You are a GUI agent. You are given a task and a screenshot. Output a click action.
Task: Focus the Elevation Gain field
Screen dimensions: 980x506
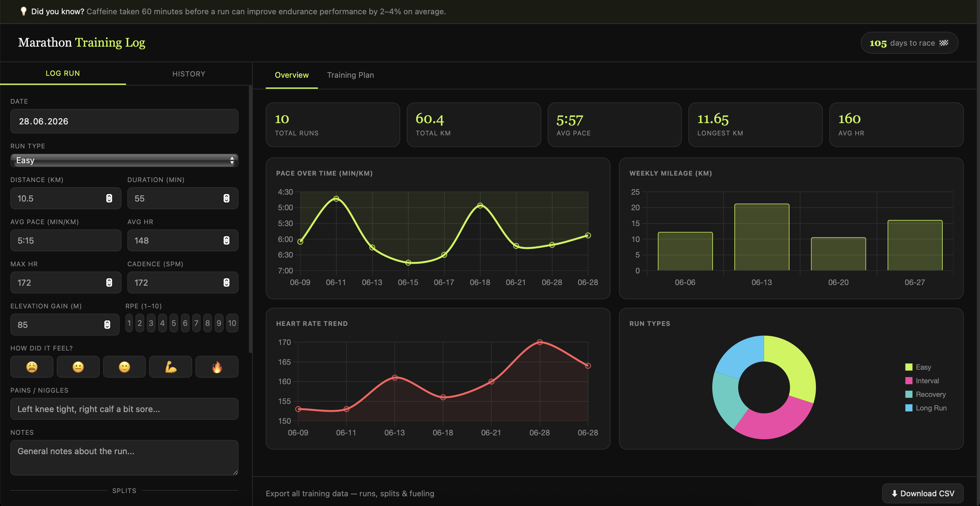(65, 325)
